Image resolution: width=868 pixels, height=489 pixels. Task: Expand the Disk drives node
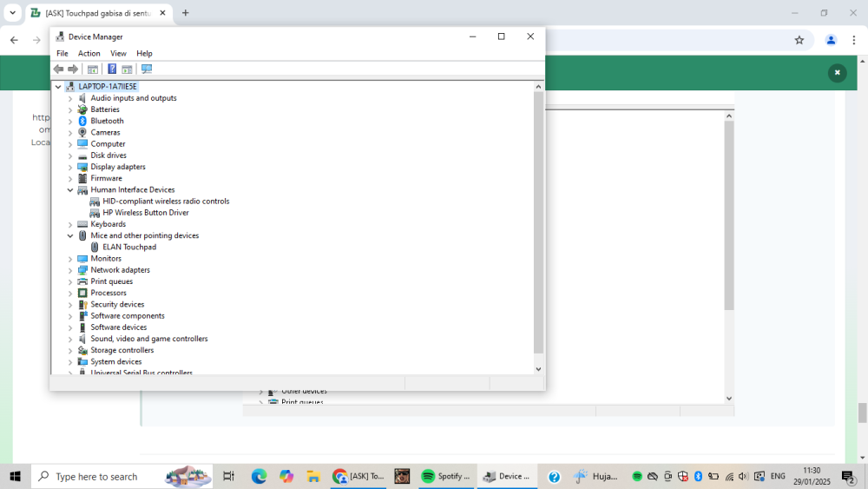pyautogui.click(x=70, y=155)
